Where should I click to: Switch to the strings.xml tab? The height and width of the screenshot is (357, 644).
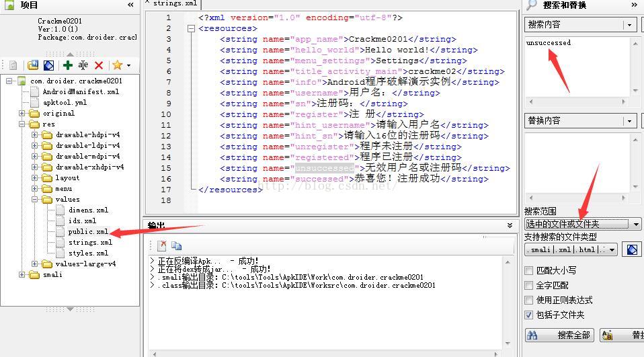pyautogui.click(x=174, y=3)
